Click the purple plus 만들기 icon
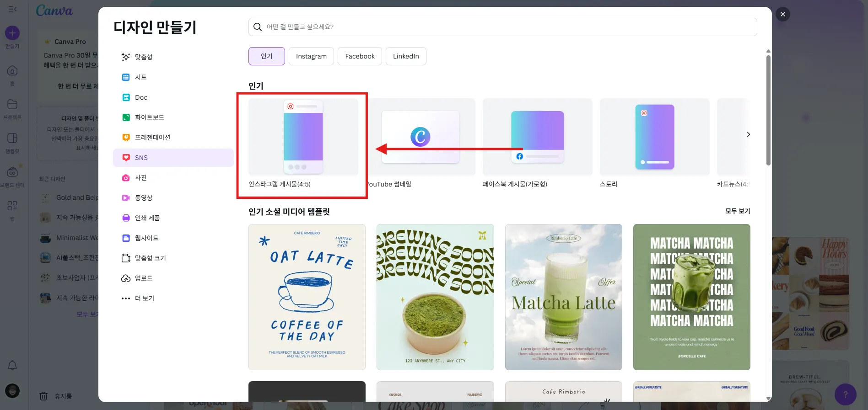The height and width of the screenshot is (410, 868). (x=12, y=33)
